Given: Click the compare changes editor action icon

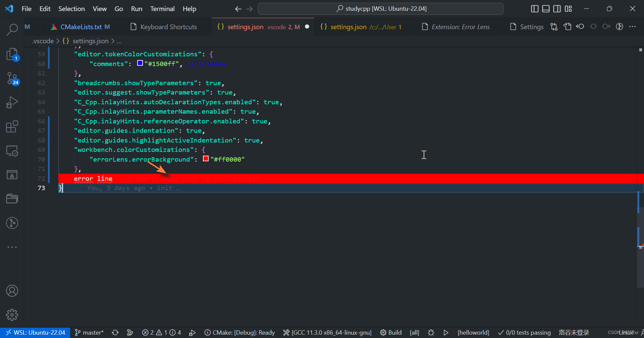Looking at the screenshot, I should 554,27.
